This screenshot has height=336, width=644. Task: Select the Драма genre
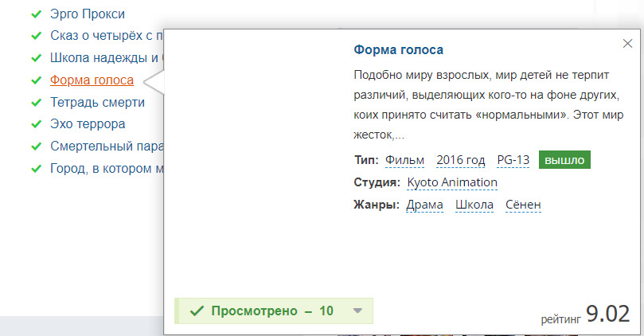pos(424,205)
